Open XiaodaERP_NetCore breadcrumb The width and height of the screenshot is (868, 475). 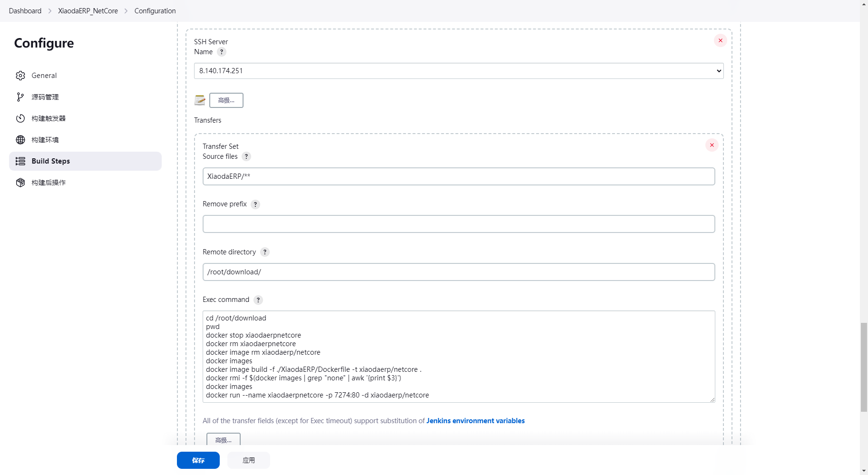[88, 11]
